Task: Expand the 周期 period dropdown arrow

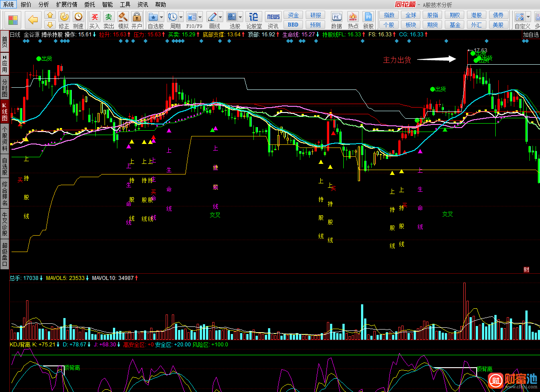Action: 181,17
